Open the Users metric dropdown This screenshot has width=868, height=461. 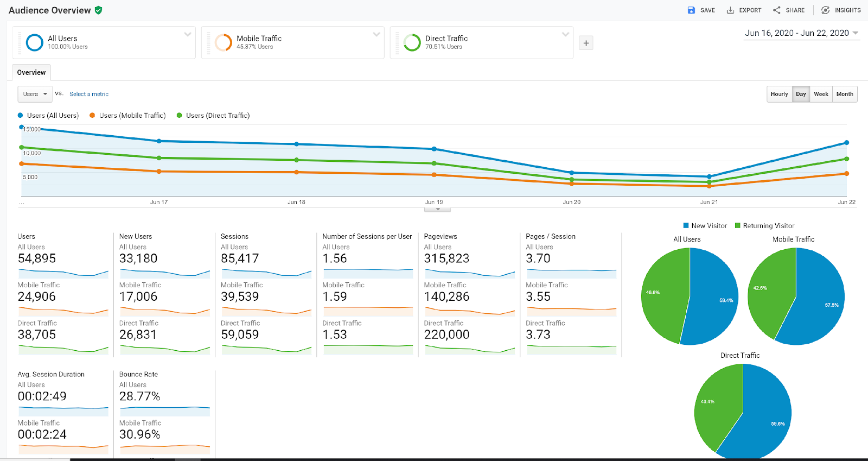(x=35, y=94)
